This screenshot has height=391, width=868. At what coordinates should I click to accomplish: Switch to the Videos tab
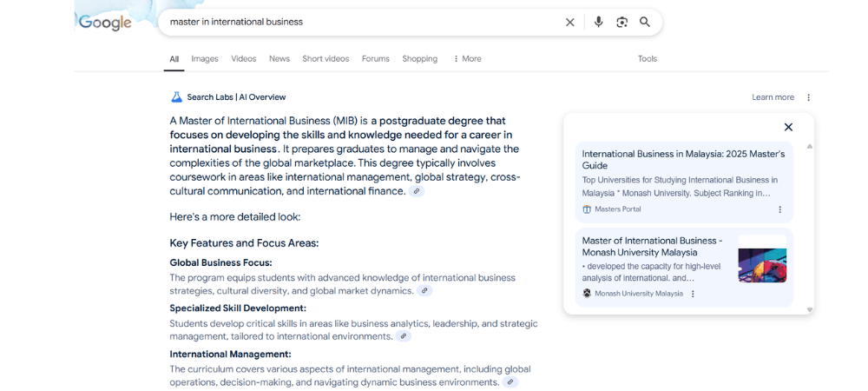click(x=244, y=59)
